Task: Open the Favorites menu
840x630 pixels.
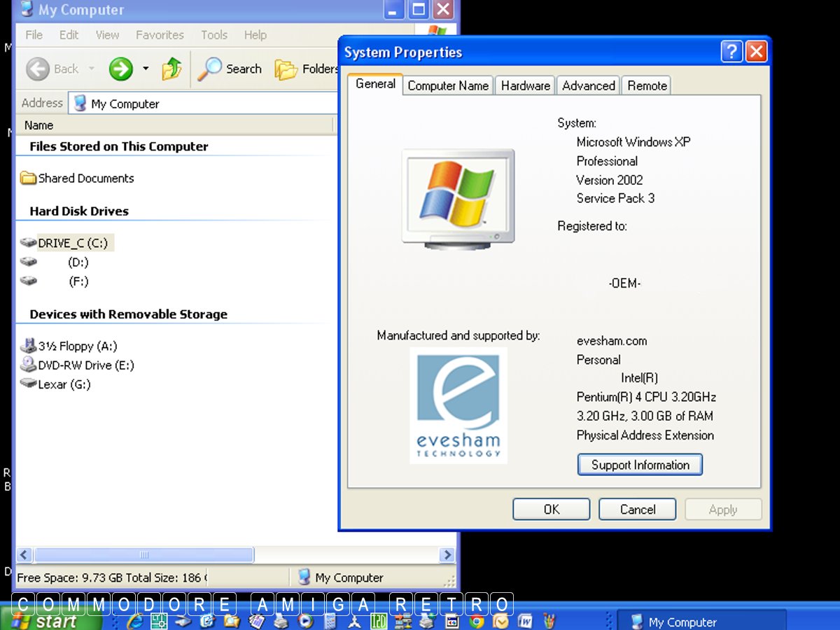Action: click(x=160, y=34)
